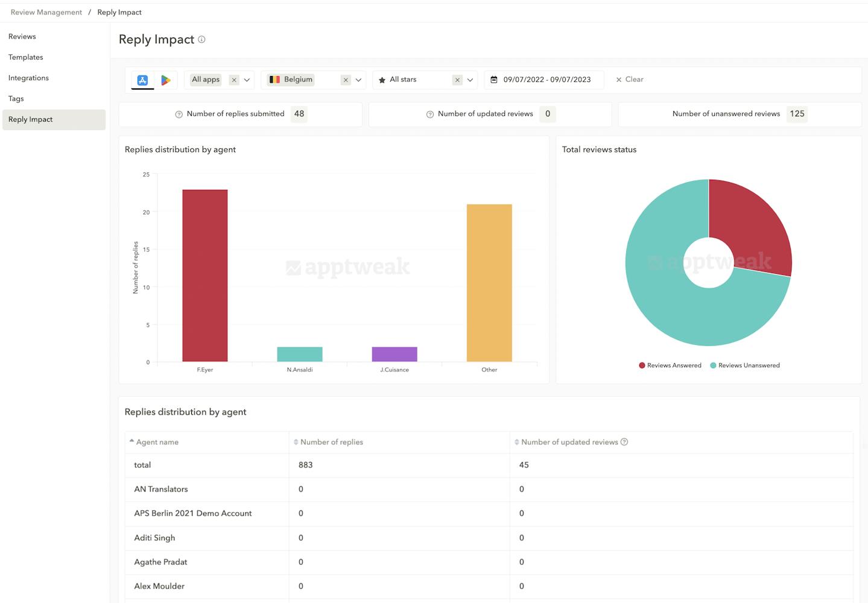The height and width of the screenshot is (603, 868).
Task: Click info icon beside Reply Impact title
Action: tap(201, 40)
